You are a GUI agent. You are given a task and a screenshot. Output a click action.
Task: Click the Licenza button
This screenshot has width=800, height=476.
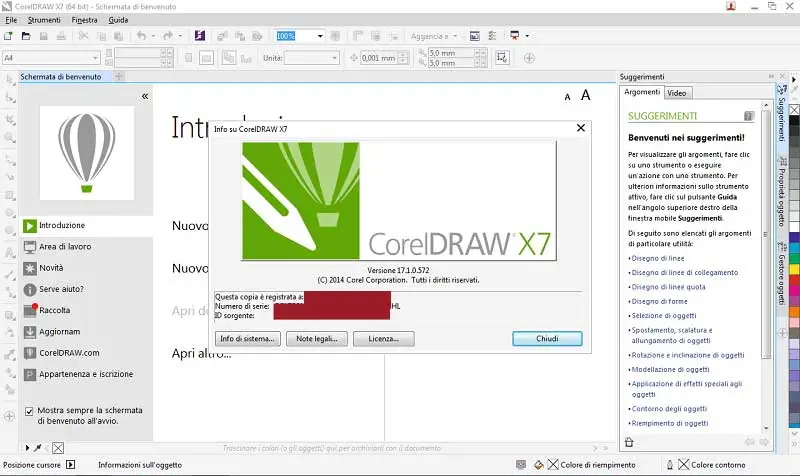click(x=384, y=339)
